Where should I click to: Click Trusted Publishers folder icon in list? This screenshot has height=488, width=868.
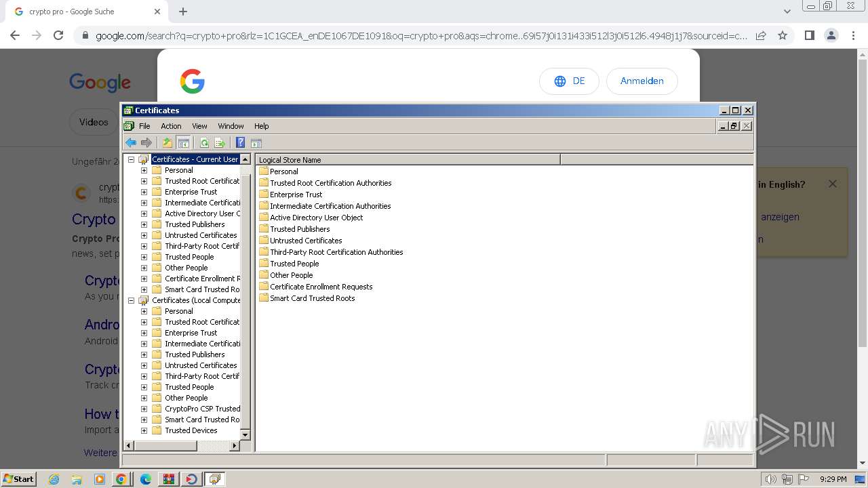264,229
